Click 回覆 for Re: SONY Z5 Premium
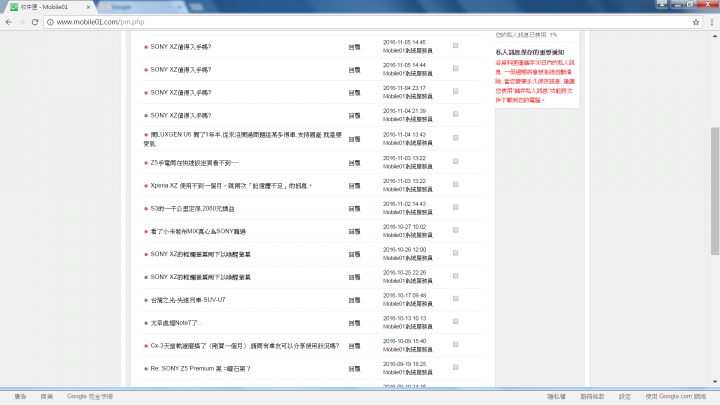 354,369
